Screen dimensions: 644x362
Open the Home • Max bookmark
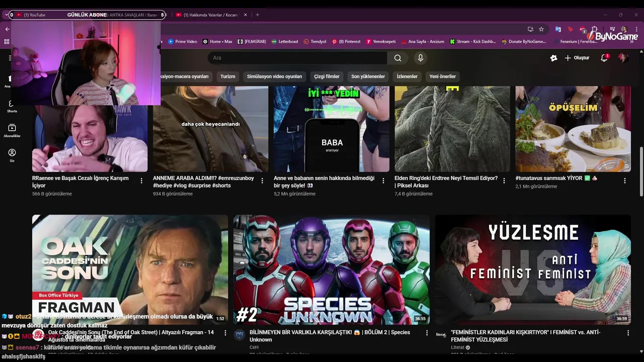pos(217,42)
